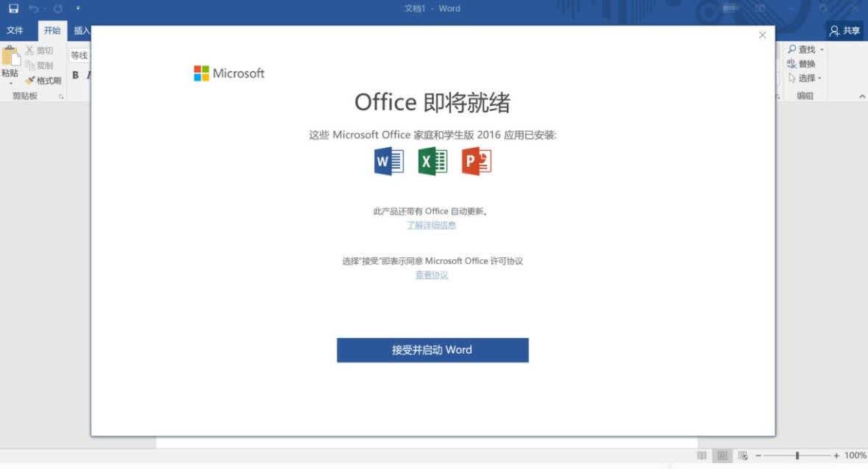Image resolution: width=868 pixels, height=469 pixels.
Task: Click the Paste clipboard icon
Action: coord(10,57)
